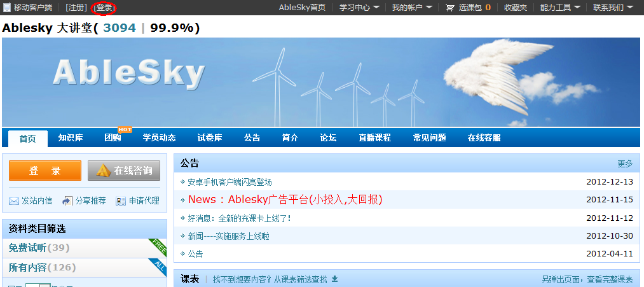Click the mobile client phone icon
The height and width of the screenshot is (287, 644).
click(x=7, y=8)
